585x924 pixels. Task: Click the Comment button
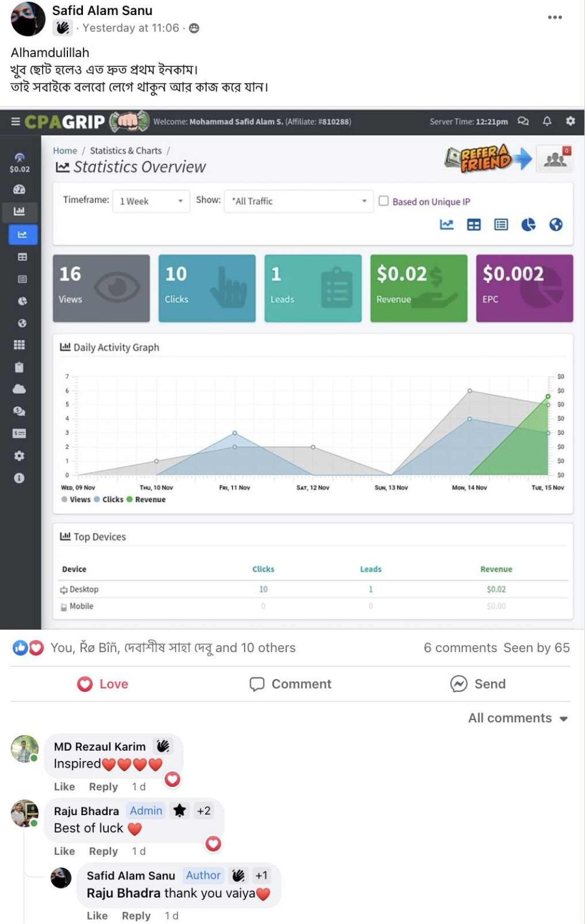[x=290, y=684]
